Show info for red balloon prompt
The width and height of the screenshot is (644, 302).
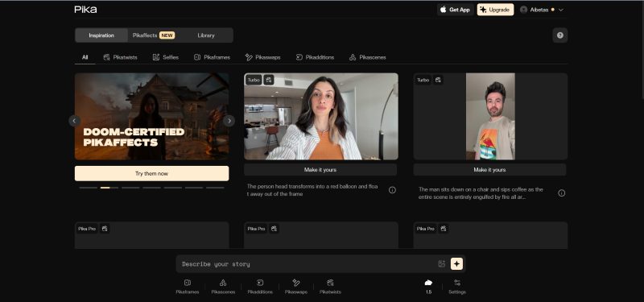392,190
